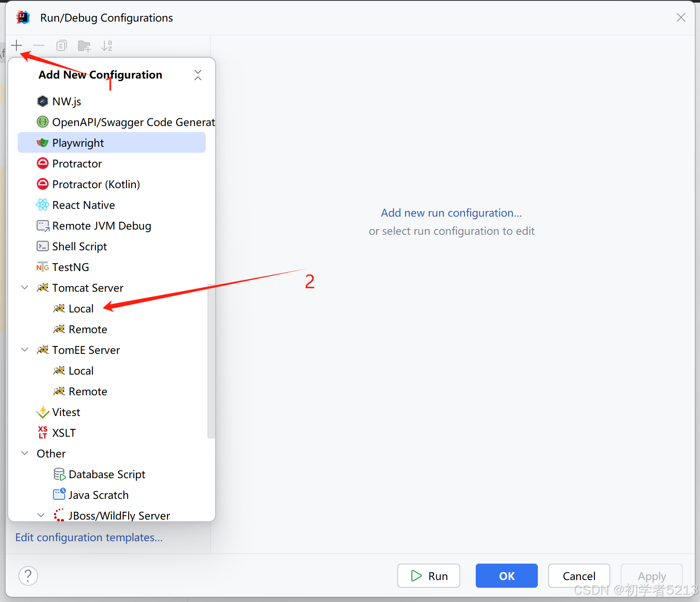This screenshot has width=700, height=602.
Task: Click the Add new run configuration link
Action: click(451, 213)
